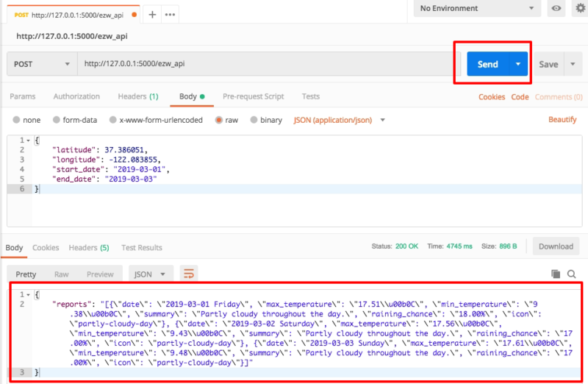Open the request Cookies link
The height and width of the screenshot is (384, 588).
point(492,97)
